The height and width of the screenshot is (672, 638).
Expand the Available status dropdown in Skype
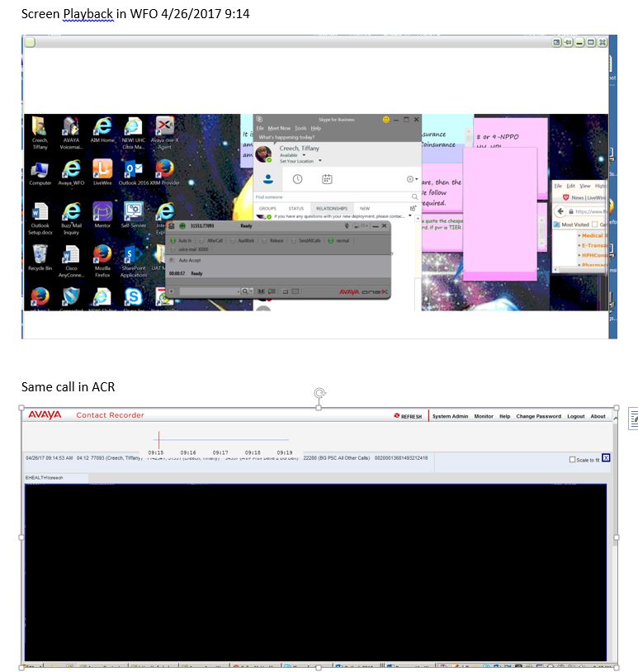(304, 155)
